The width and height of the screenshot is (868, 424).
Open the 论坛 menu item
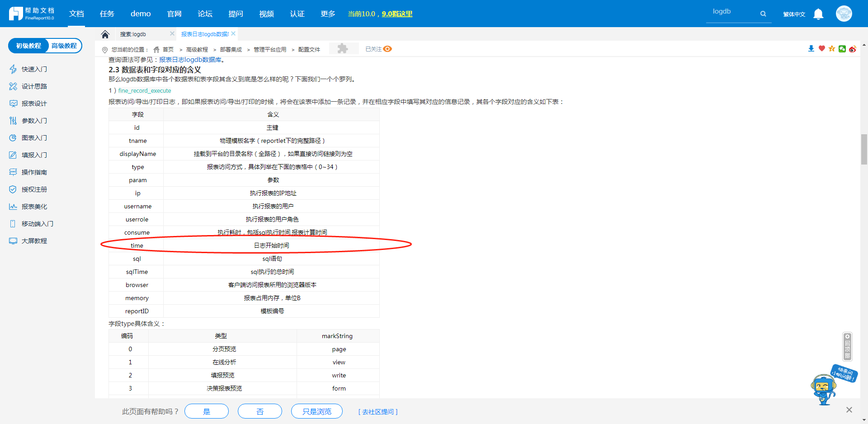[x=205, y=14]
